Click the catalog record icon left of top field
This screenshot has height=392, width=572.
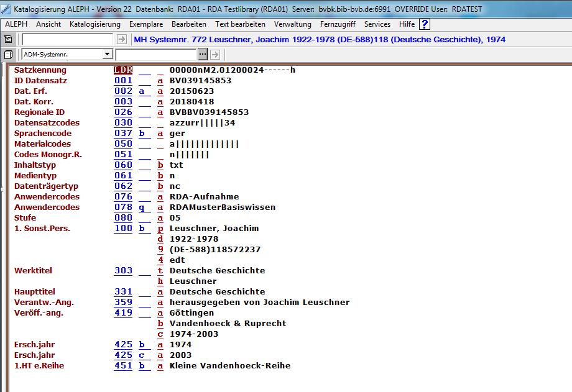pyautogui.click(x=8, y=39)
